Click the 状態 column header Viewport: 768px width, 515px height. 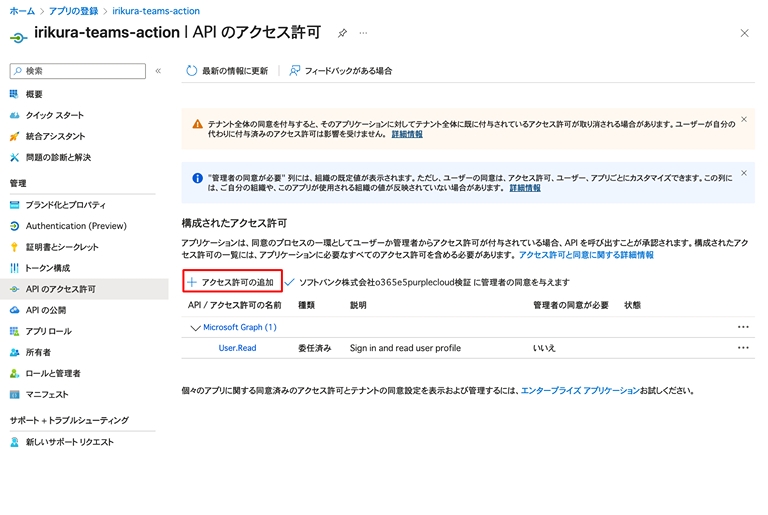pyautogui.click(x=632, y=305)
